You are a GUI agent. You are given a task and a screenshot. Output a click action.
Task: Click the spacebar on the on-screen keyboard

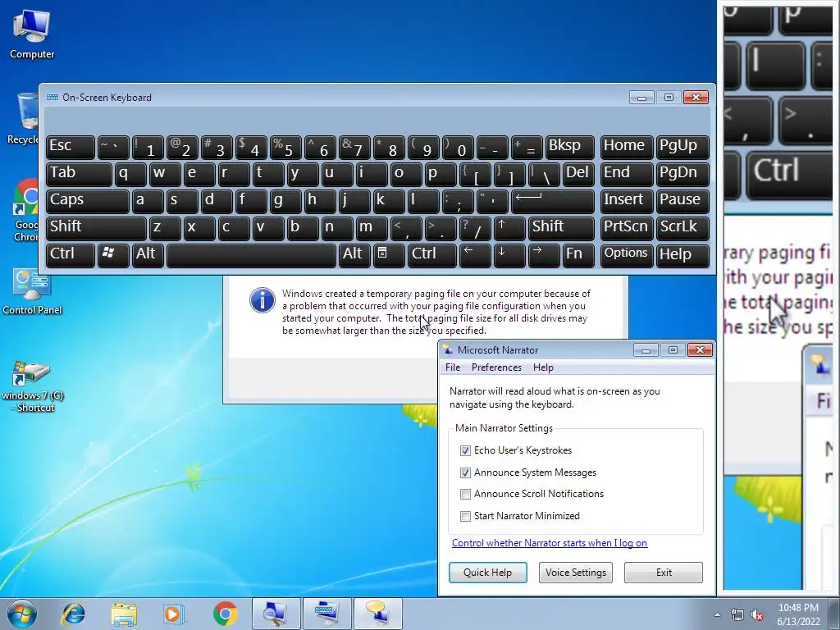coord(251,255)
